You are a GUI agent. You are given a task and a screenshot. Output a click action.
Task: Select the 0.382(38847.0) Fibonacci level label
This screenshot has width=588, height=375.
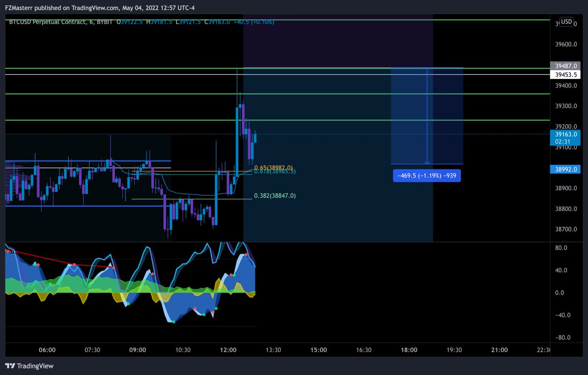(x=275, y=195)
